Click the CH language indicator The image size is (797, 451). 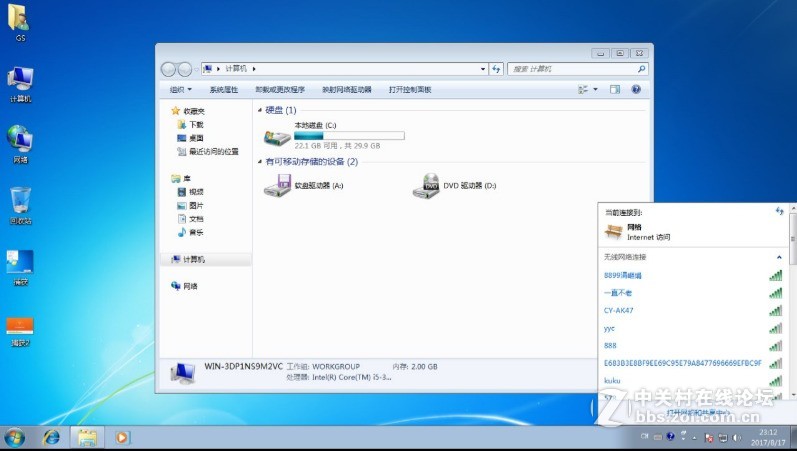(x=645, y=436)
